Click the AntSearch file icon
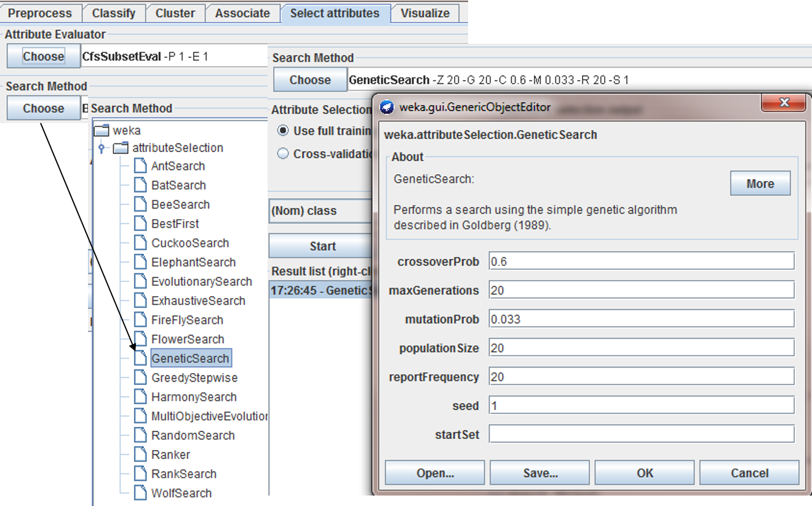The height and width of the screenshot is (506, 812). [x=140, y=166]
